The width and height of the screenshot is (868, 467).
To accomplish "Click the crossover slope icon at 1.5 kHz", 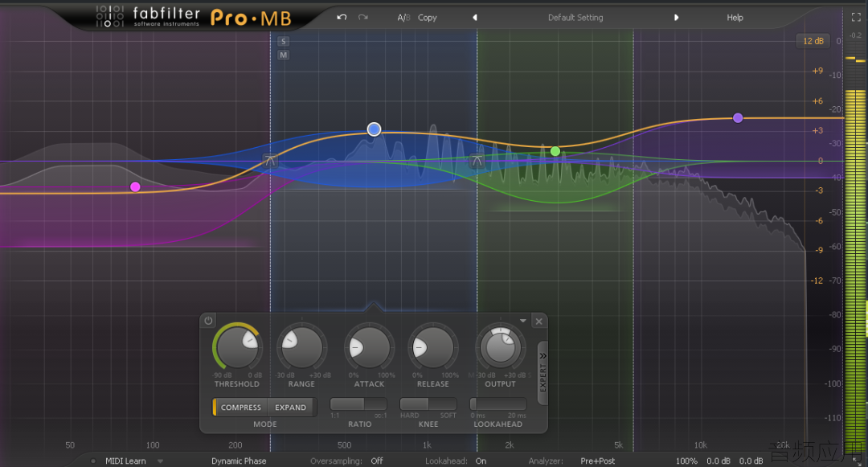I will (x=477, y=161).
